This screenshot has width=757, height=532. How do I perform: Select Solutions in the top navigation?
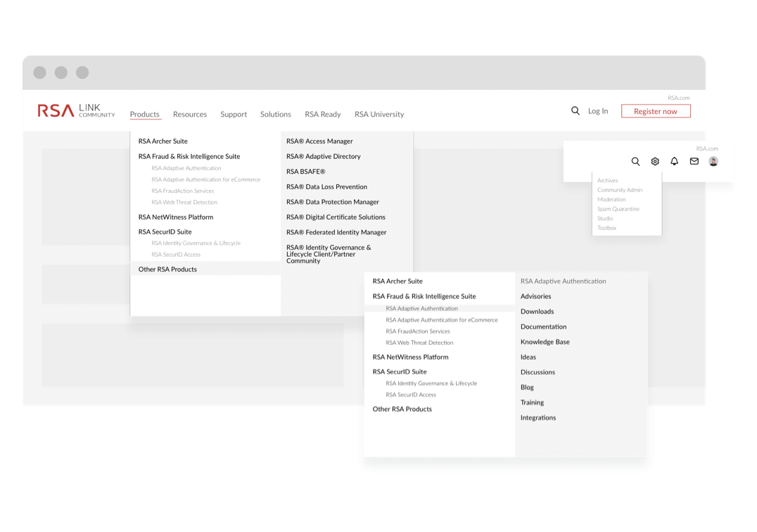275,114
